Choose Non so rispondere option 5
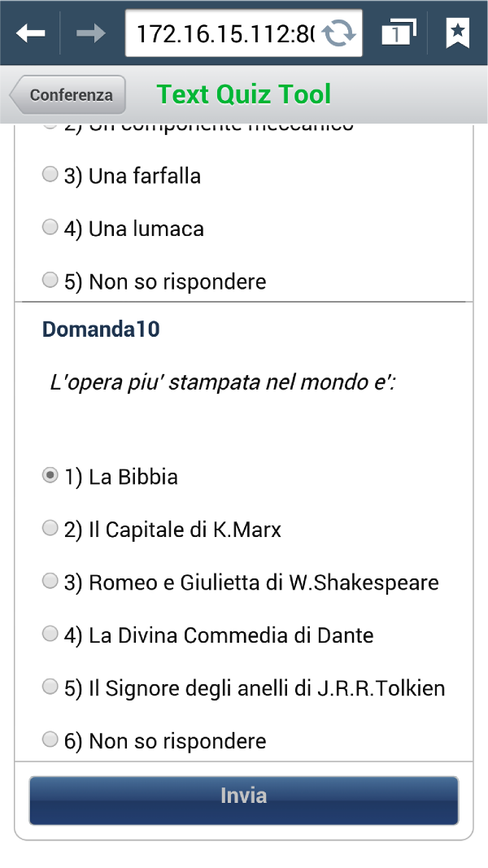Viewport: 488px width, 868px height. tap(50, 281)
